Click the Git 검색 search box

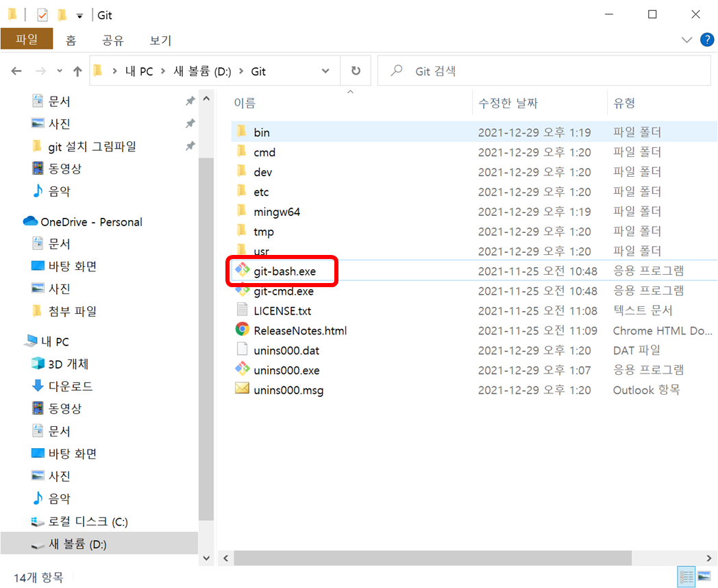pos(544,71)
